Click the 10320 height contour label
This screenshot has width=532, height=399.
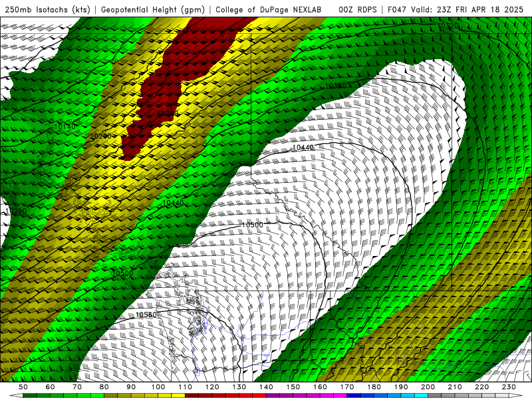[448, 26]
